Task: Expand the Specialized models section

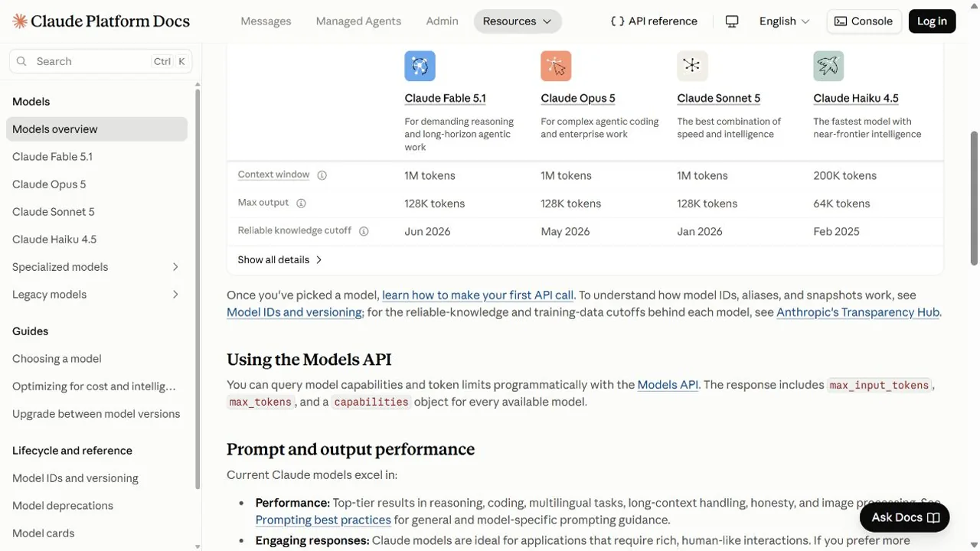Action: 96,267
